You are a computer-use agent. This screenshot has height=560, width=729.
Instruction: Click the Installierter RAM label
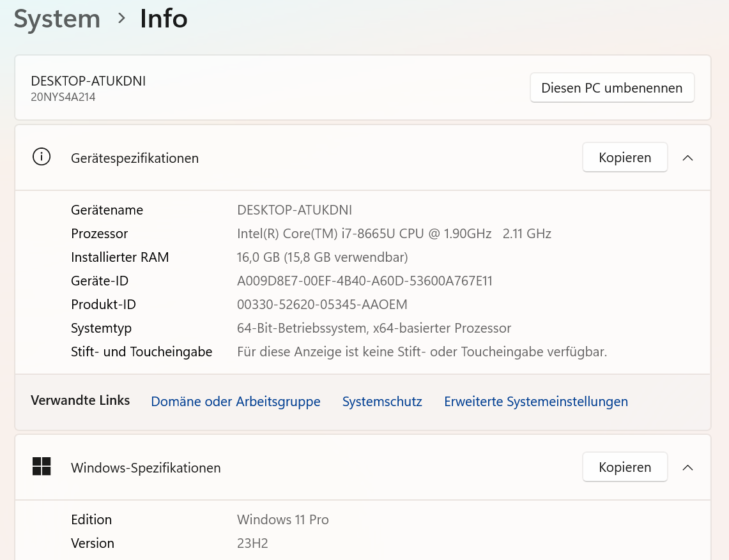click(120, 257)
